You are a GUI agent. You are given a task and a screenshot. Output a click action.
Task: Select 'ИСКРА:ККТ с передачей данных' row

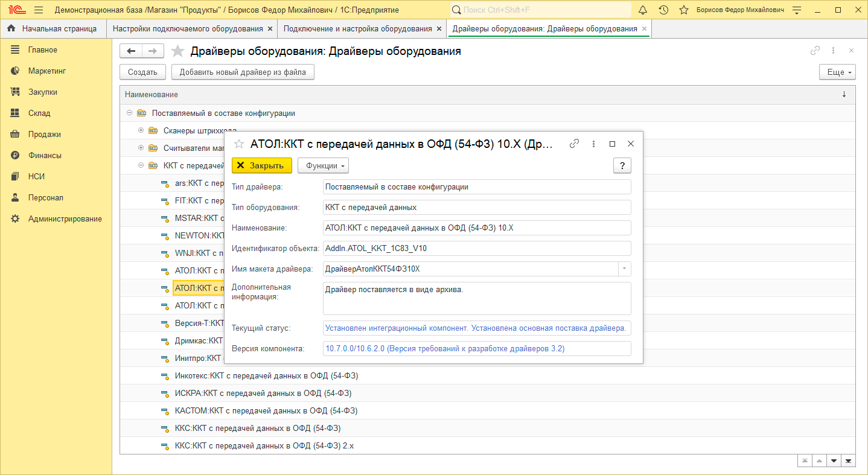point(263,393)
